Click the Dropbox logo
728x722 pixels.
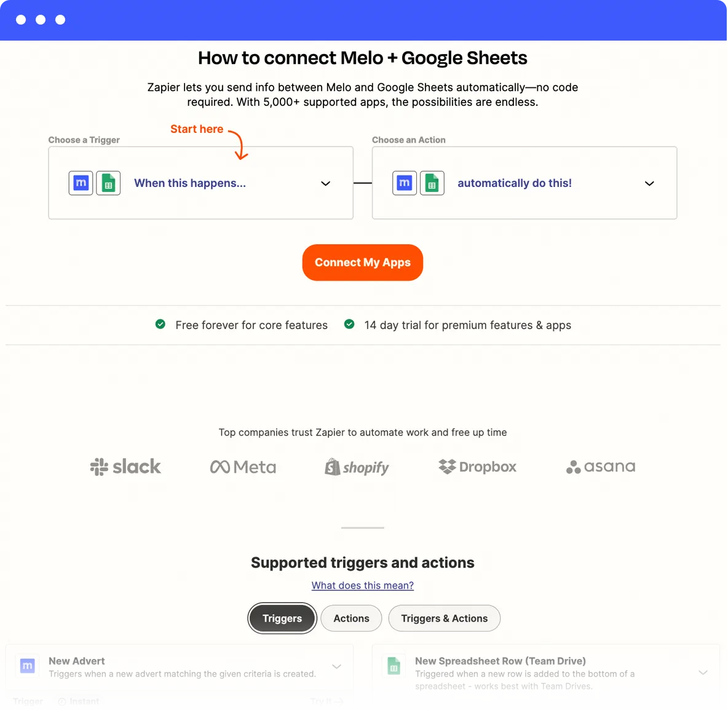(477, 466)
